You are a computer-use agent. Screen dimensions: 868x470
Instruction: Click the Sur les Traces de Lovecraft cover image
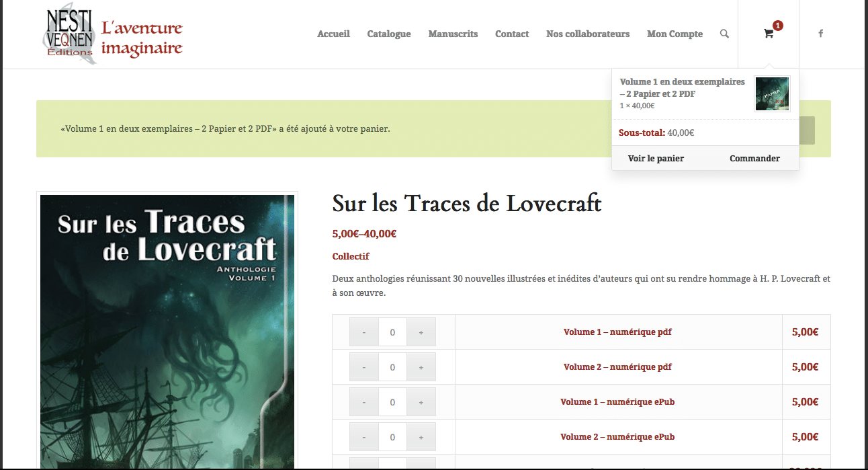point(167,332)
